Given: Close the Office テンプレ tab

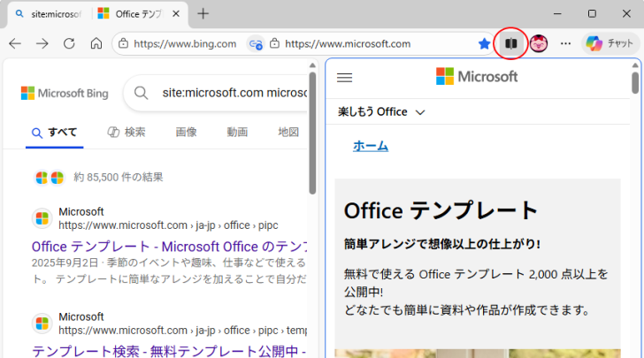Looking at the screenshot, I should [x=176, y=14].
